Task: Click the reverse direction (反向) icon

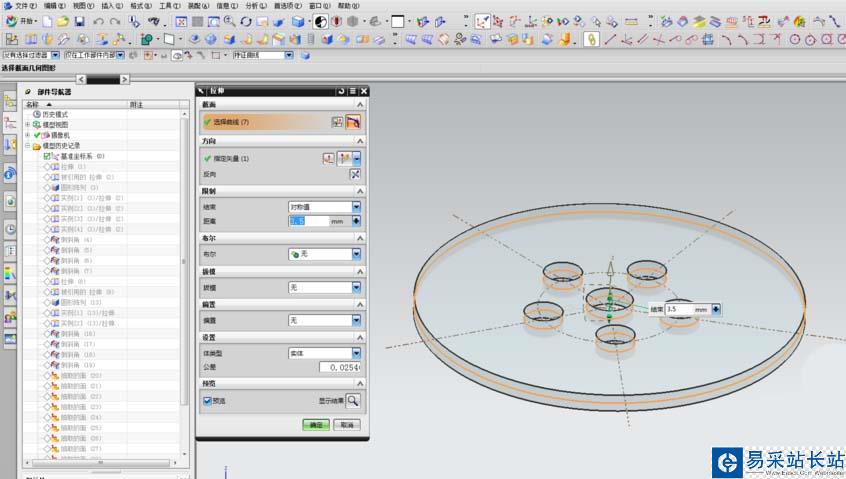Action: point(354,174)
